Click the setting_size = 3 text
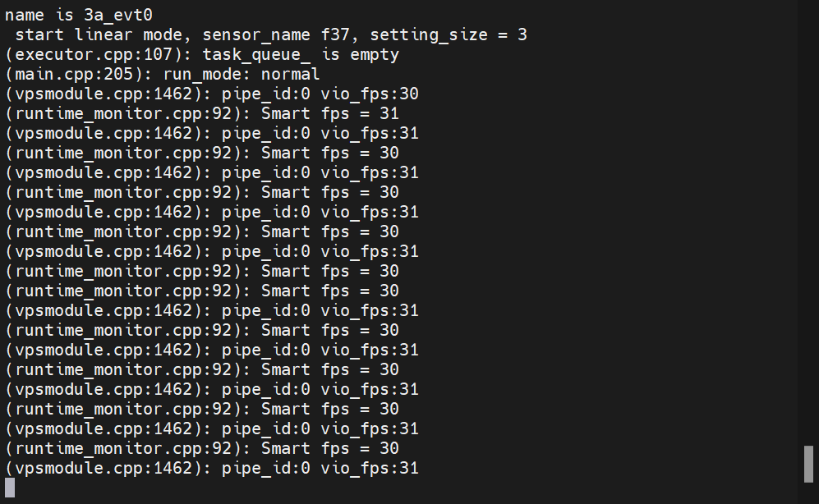The image size is (819, 504). pyautogui.click(x=449, y=35)
